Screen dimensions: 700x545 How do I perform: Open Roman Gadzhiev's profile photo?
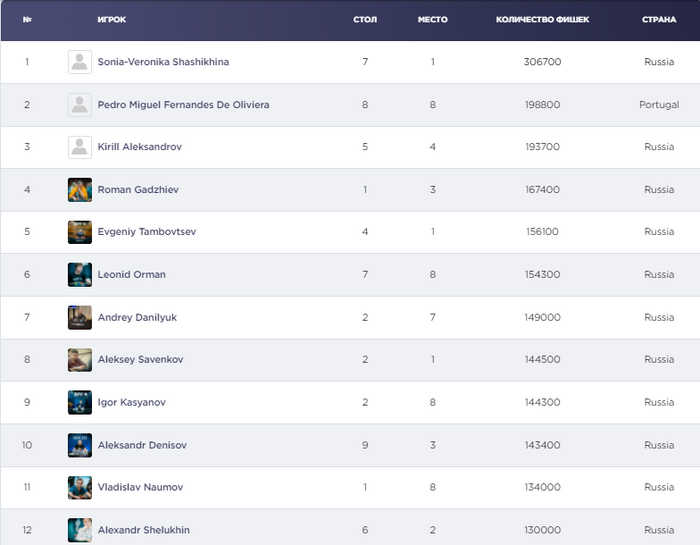tap(80, 190)
